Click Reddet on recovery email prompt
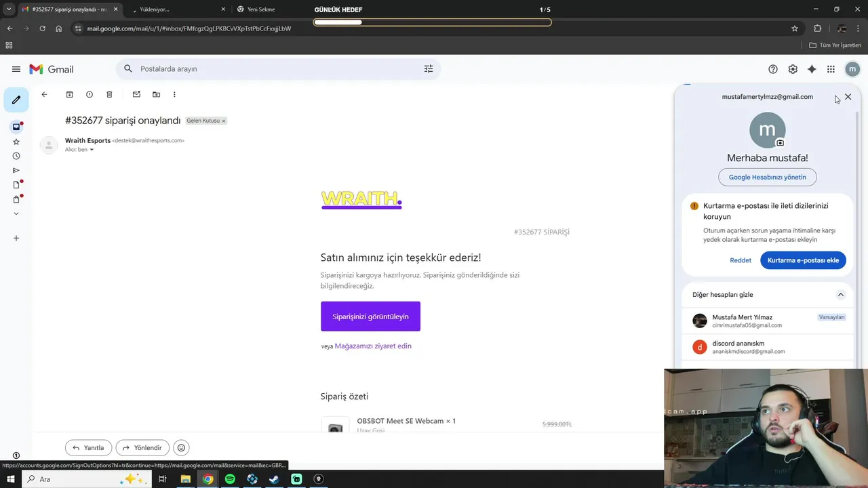Image resolution: width=868 pixels, height=488 pixels. coord(741,260)
